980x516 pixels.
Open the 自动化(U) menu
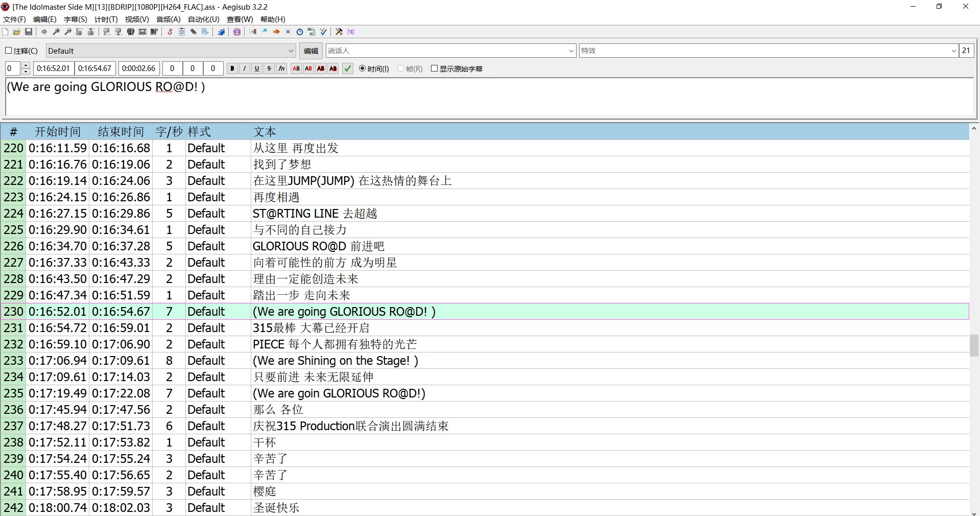click(x=204, y=19)
